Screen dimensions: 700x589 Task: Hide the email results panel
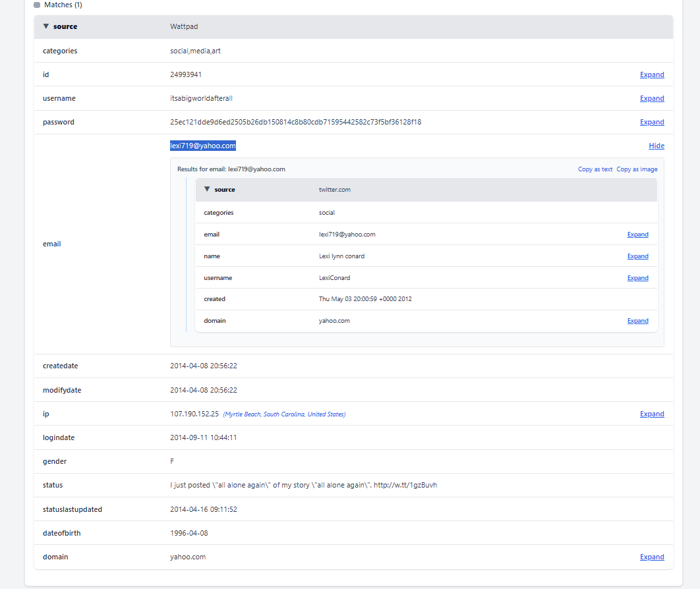[656, 146]
